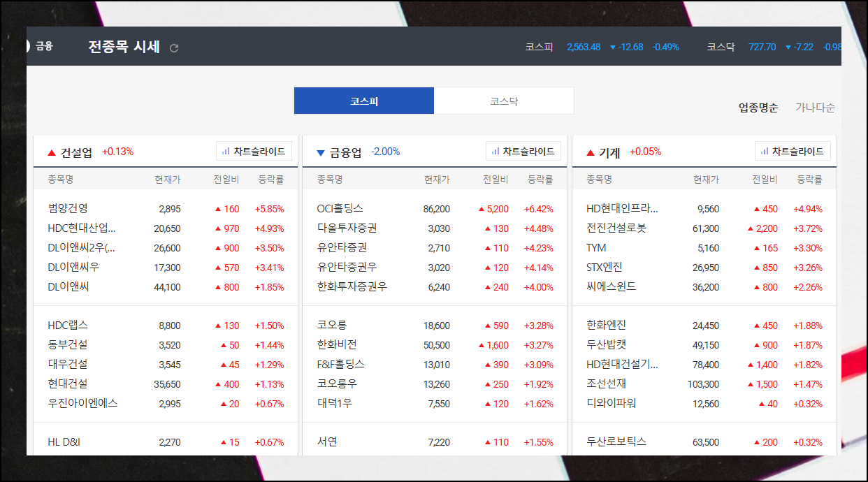Click the 전일비 column header in 기계
Viewport: 868px width, 482px height.
pos(765,180)
